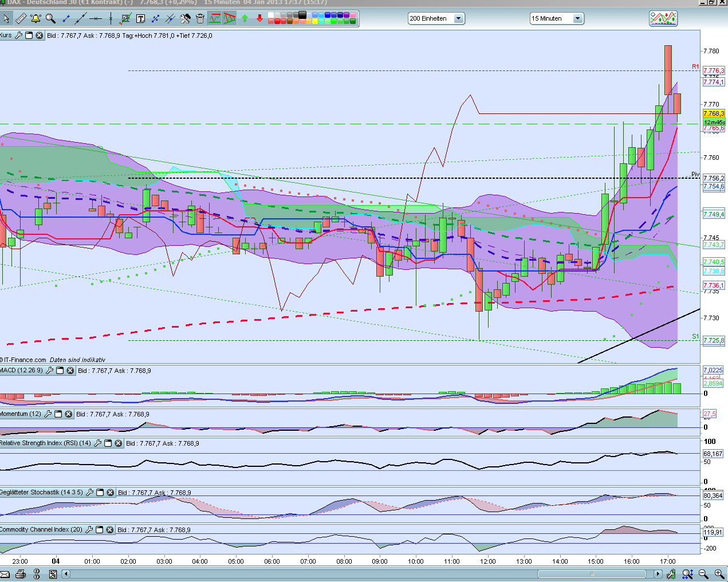Select the chart annotation checkmark tool
This screenshot has width=728, height=582.
coord(125,18)
